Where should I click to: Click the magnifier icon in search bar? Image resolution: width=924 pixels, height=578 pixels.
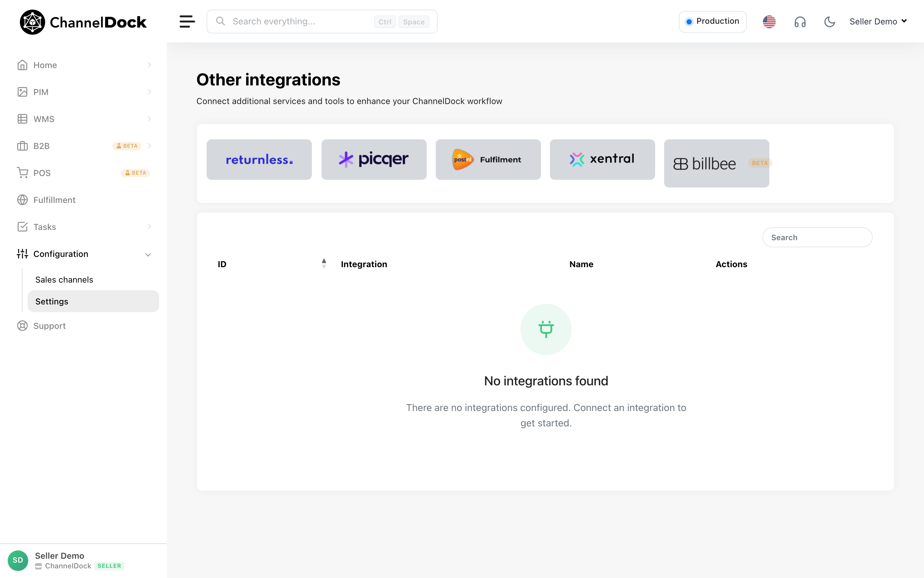tap(220, 21)
